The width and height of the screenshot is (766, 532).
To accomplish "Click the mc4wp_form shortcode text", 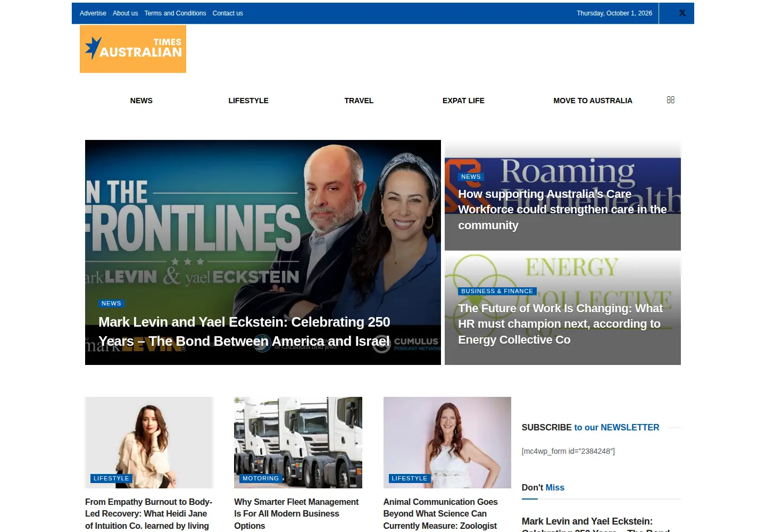I will click(x=568, y=451).
